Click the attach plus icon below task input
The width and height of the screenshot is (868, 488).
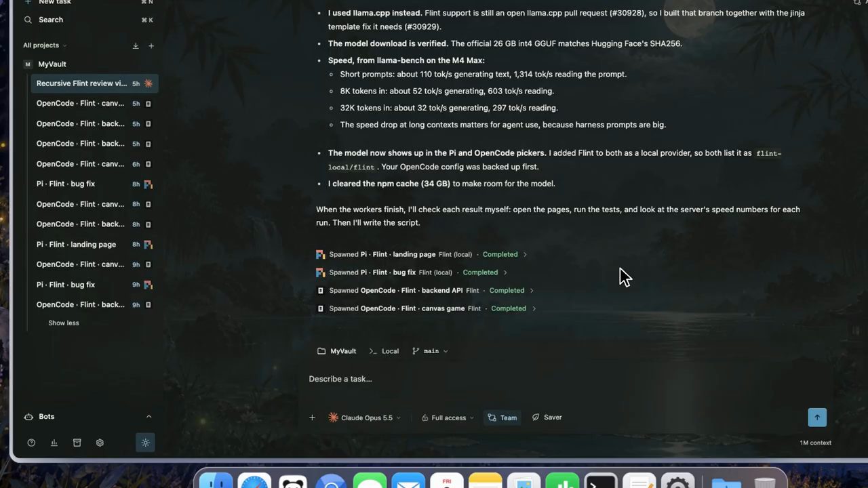tap(312, 418)
